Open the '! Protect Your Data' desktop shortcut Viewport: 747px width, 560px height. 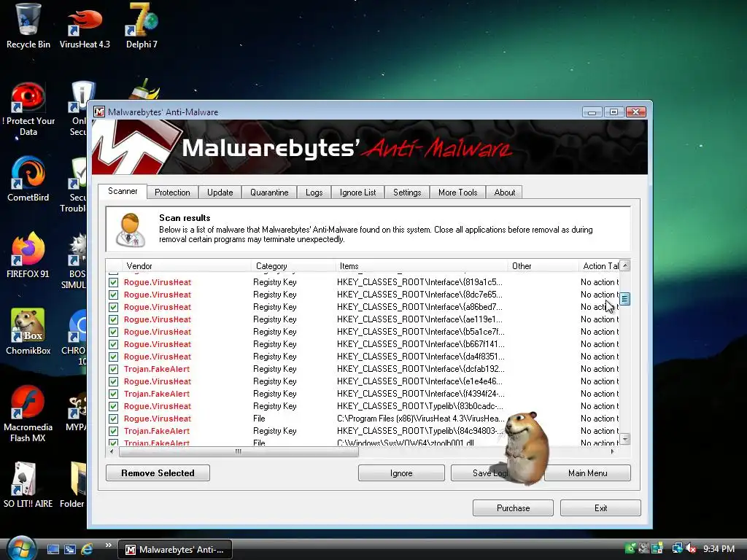click(28, 109)
